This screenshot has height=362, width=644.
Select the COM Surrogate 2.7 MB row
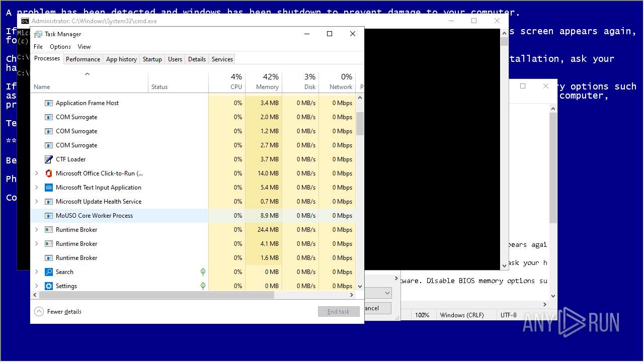pyautogui.click(x=193, y=145)
